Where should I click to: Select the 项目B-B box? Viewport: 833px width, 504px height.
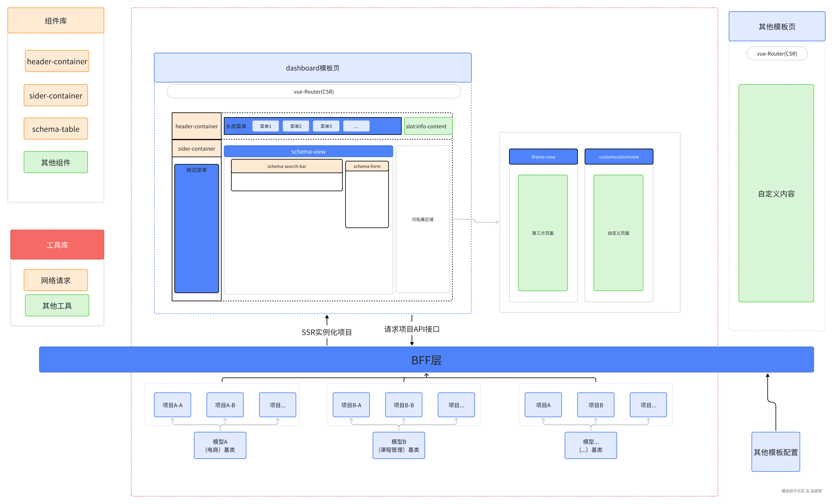(404, 405)
